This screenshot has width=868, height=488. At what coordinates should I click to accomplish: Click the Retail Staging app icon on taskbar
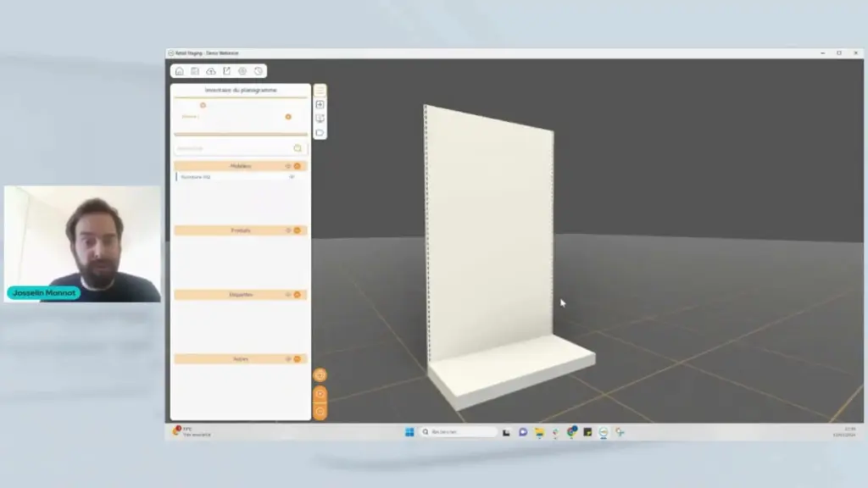click(x=604, y=432)
